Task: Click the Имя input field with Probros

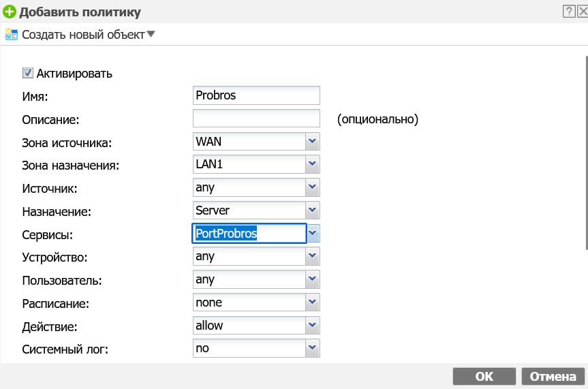Action: [256, 95]
